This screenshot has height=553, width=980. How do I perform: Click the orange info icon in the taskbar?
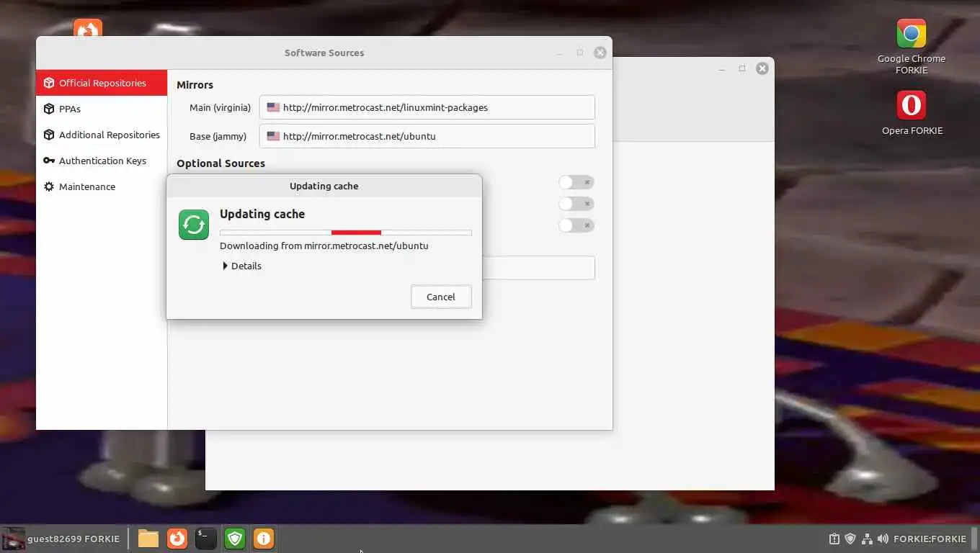(264, 538)
